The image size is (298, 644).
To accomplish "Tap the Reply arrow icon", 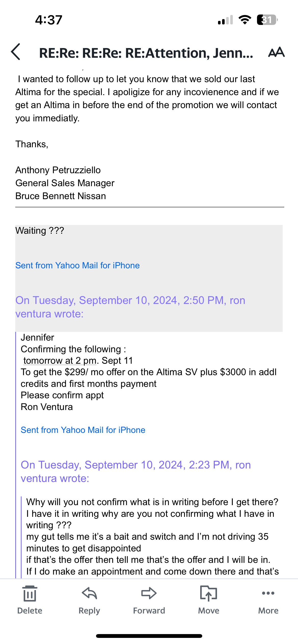I will [89, 593].
